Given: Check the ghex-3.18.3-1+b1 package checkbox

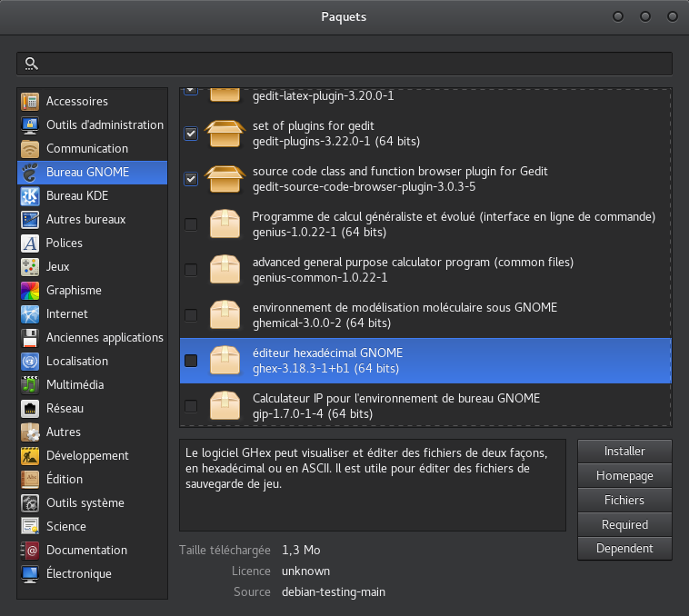Looking at the screenshot, I should click(191, 361).
